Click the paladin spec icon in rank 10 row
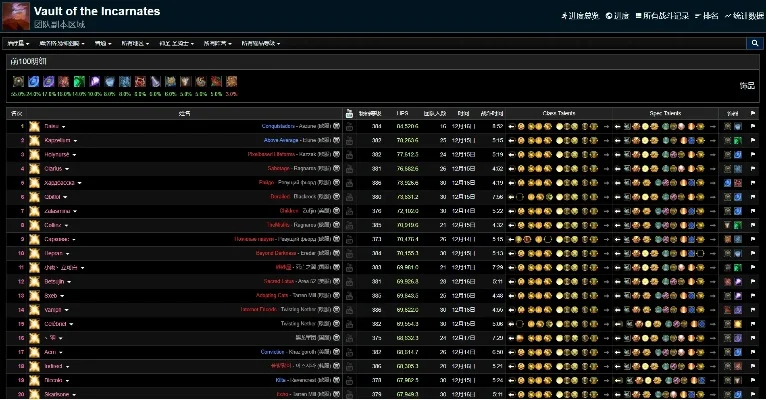The image size is (766, 400). pyautogui.click(x=34, y=253)
